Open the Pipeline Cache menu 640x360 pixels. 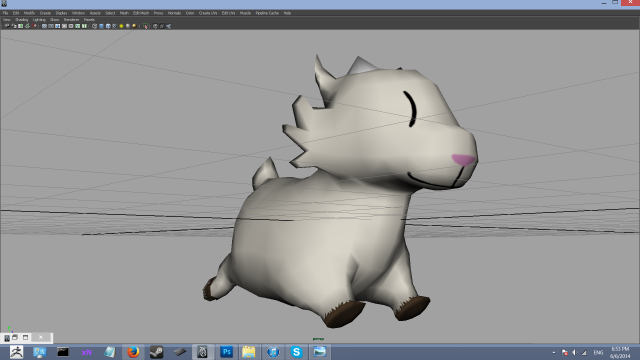click(267, 13)
